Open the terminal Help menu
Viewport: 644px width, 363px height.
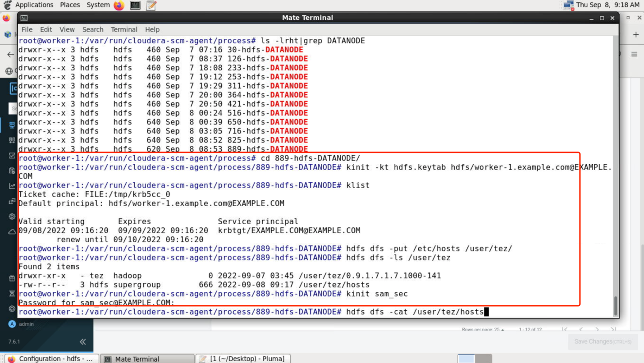tap(152, 29)
